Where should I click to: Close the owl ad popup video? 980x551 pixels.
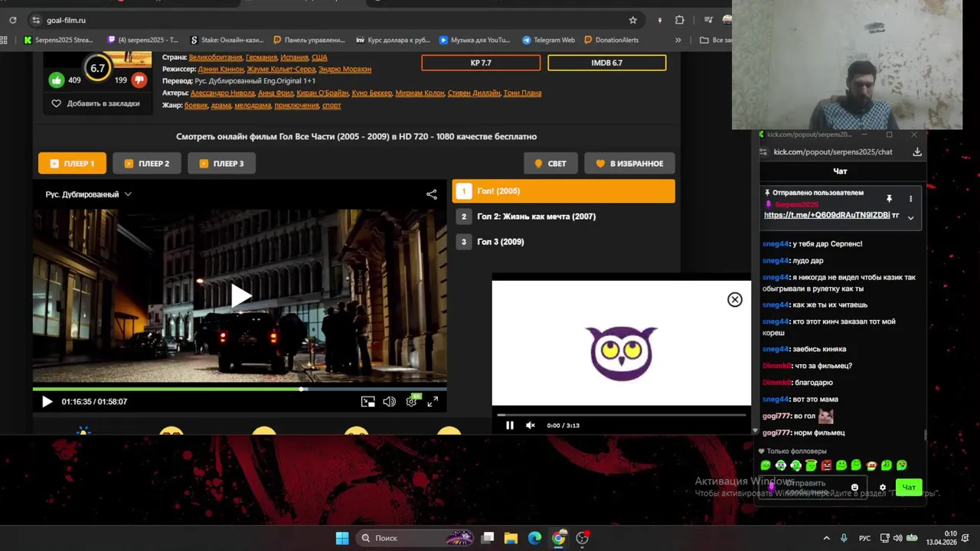[x=735, y=300]
